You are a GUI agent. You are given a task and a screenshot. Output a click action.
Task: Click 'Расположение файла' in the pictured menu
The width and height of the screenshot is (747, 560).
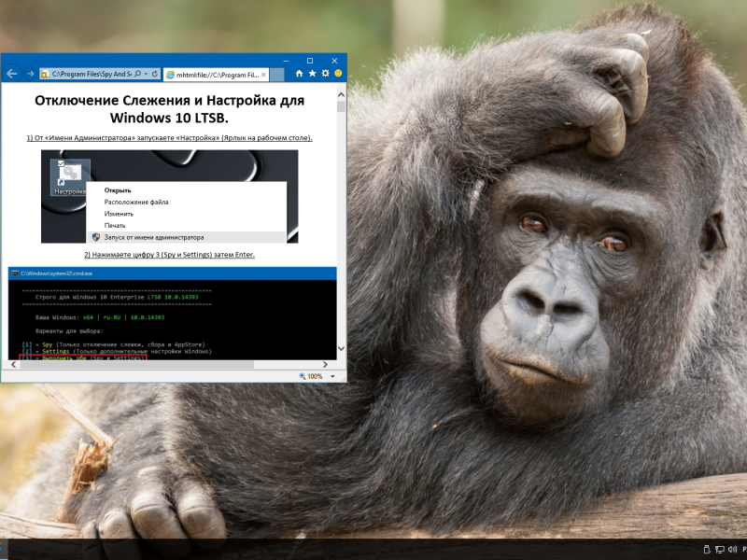point(136,202)
